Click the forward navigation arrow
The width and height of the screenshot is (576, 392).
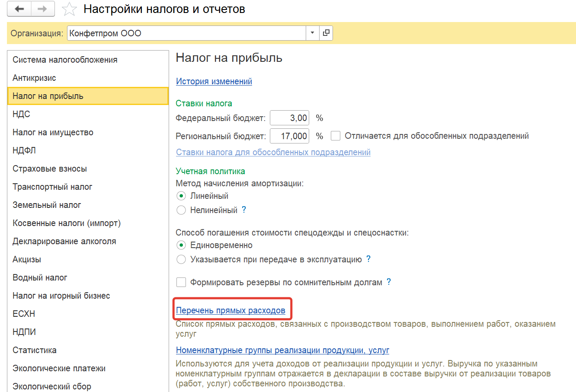42,9
